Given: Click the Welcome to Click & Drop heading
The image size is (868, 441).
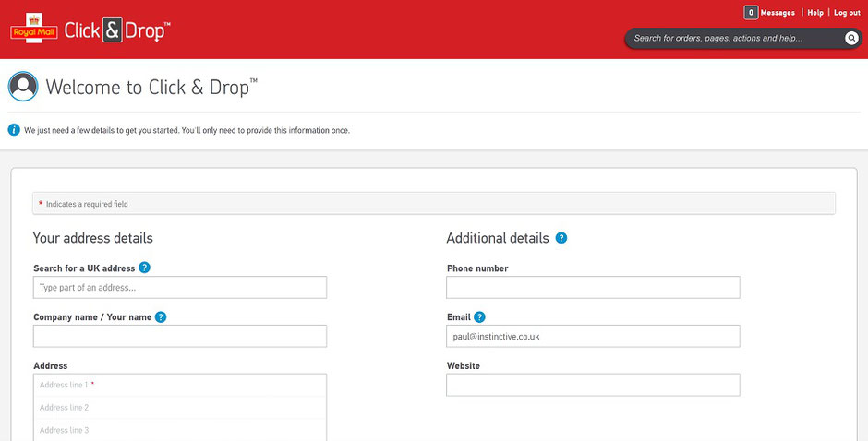Looking at the screenshot, I should (x=151, y=88).
